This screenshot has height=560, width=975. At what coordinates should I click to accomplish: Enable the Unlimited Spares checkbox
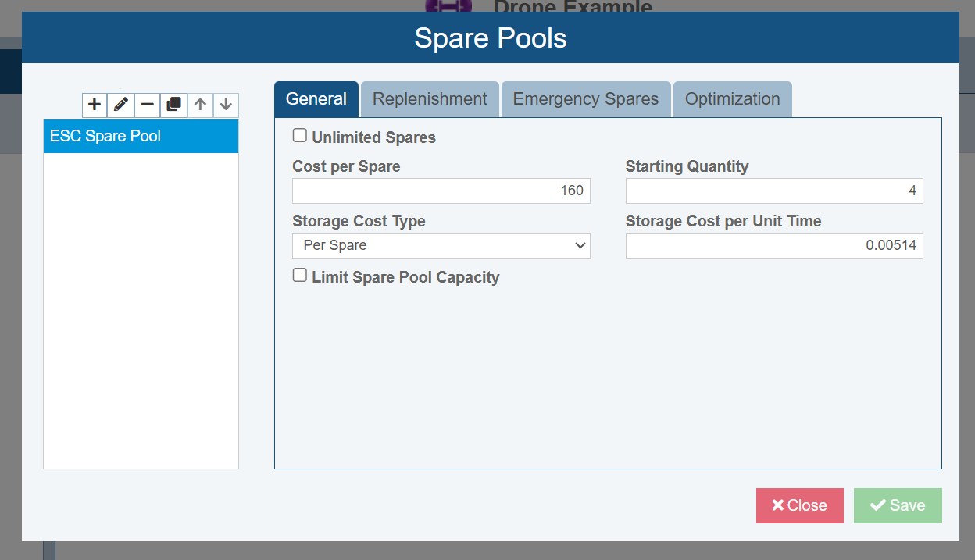299,134
